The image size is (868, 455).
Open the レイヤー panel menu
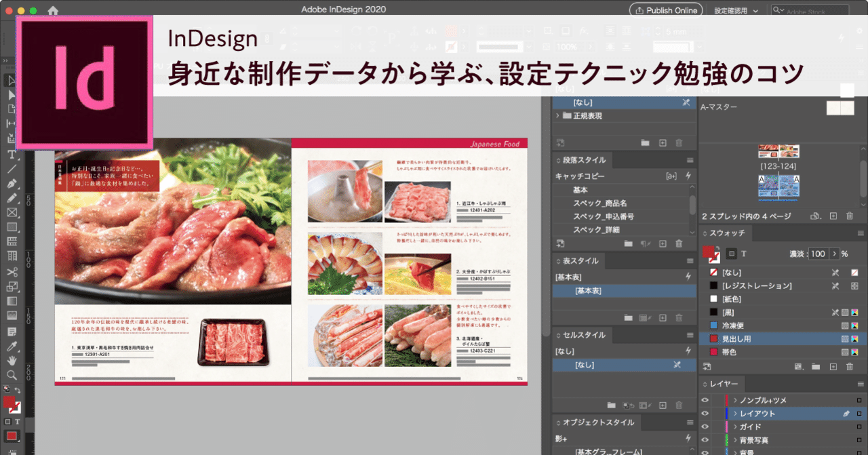click(860, 384)
